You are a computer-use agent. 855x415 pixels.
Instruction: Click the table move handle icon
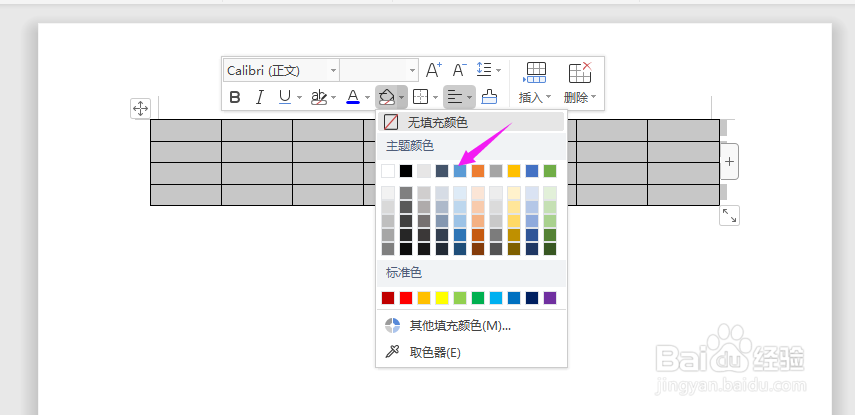pyautogui.click(x=140, y=108)
